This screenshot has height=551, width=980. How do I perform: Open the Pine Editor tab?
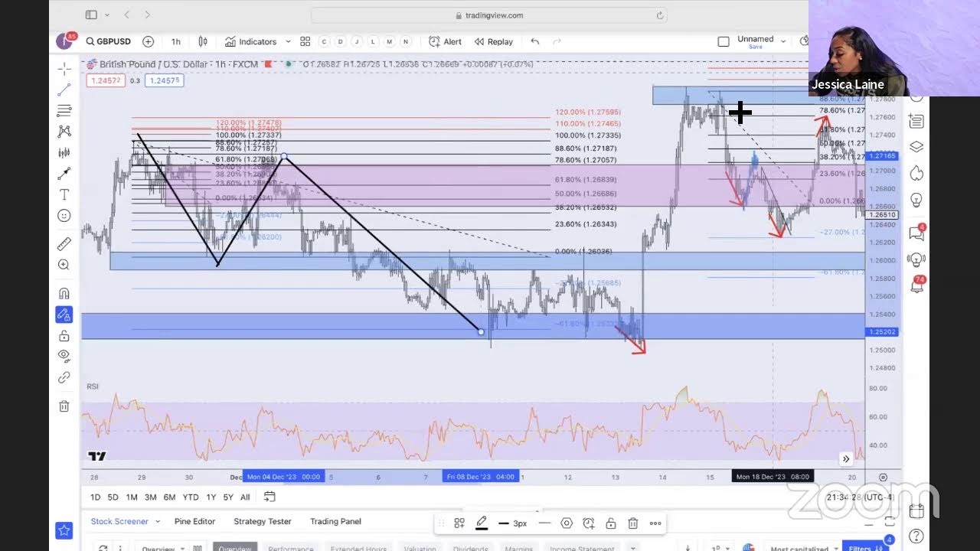click(x=194, y=521)
